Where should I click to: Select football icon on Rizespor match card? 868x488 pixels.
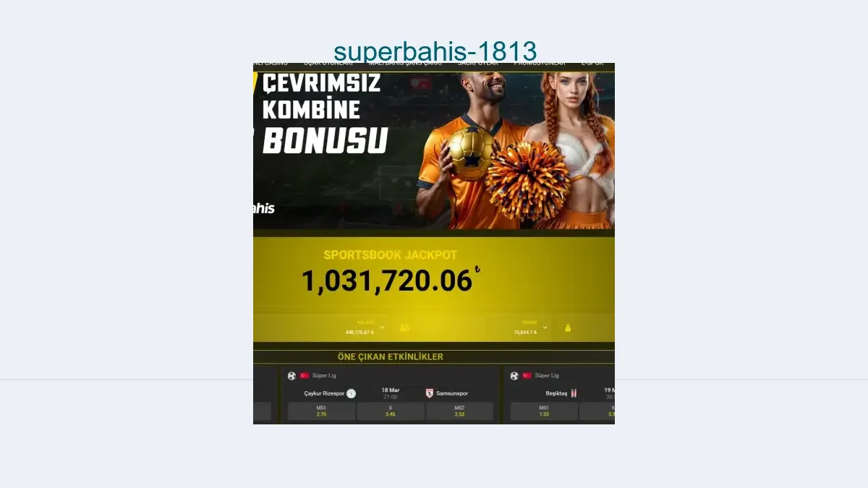tap(292, 375)
